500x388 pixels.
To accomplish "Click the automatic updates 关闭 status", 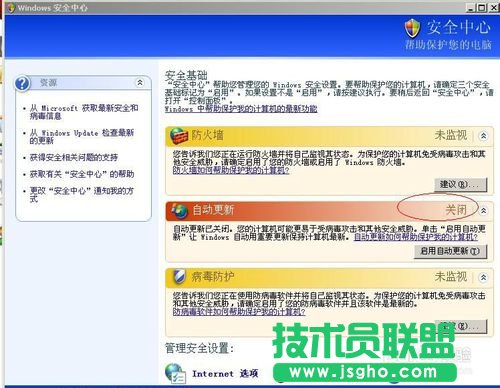I will coord(456,210).
